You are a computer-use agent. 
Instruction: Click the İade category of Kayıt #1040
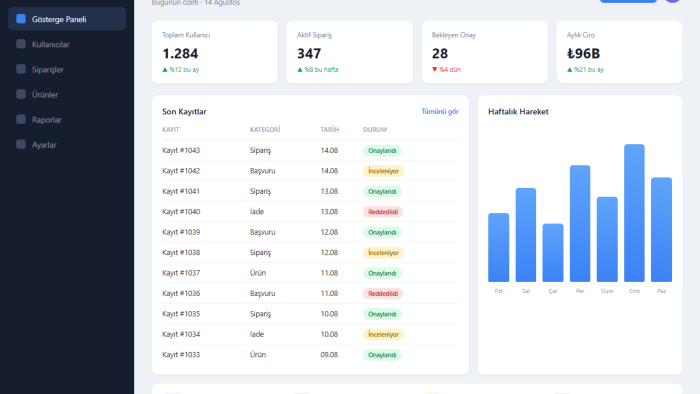click(x=257, y=212)
